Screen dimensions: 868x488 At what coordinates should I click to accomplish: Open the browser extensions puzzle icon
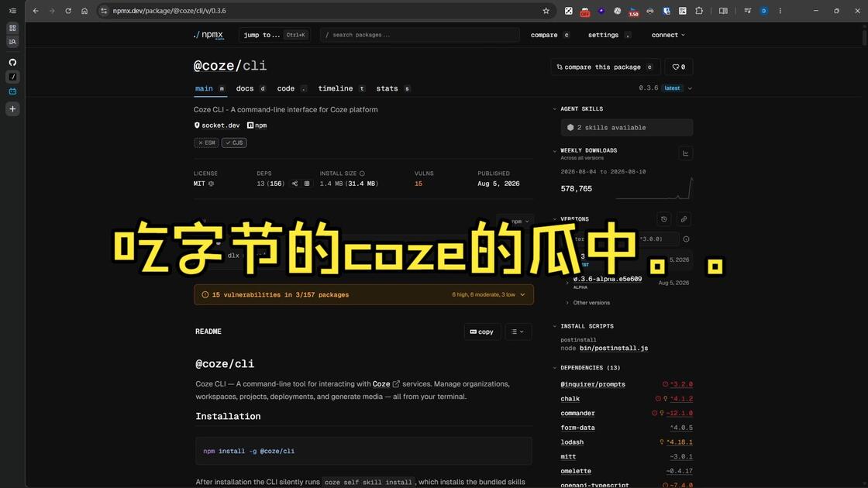click(699, 11)
